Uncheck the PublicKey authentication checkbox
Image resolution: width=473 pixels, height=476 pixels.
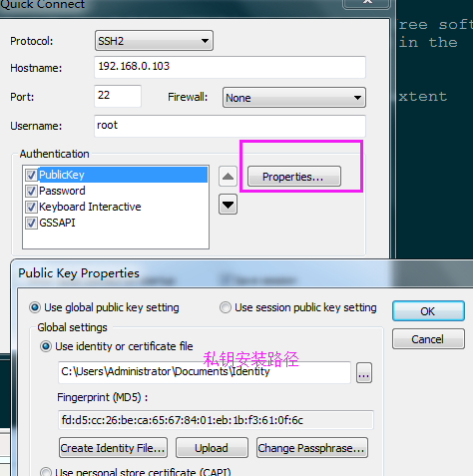point(31,175)
